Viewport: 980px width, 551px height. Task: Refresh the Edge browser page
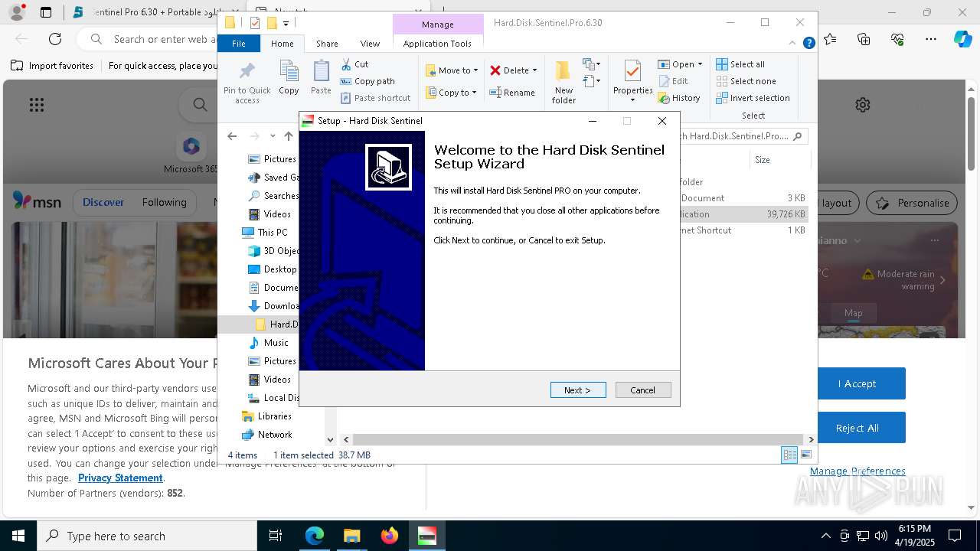pyautogui.click(x=55, y=39)
